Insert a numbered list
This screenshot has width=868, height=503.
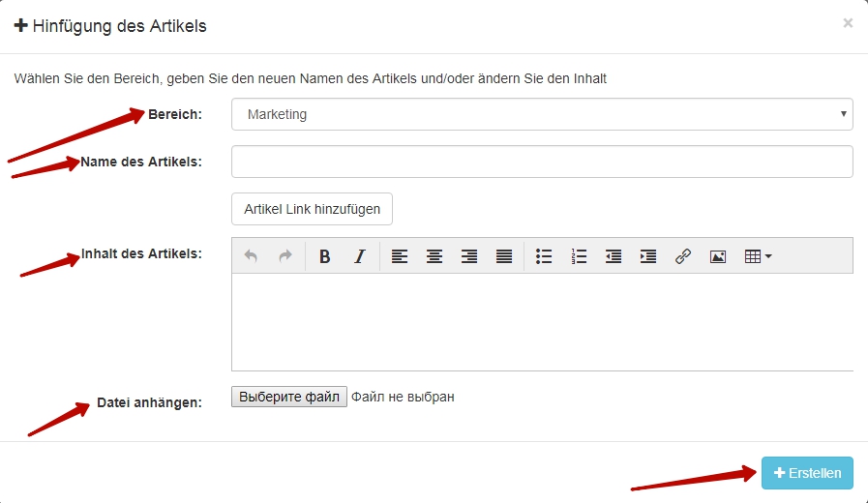click(579, 256)
